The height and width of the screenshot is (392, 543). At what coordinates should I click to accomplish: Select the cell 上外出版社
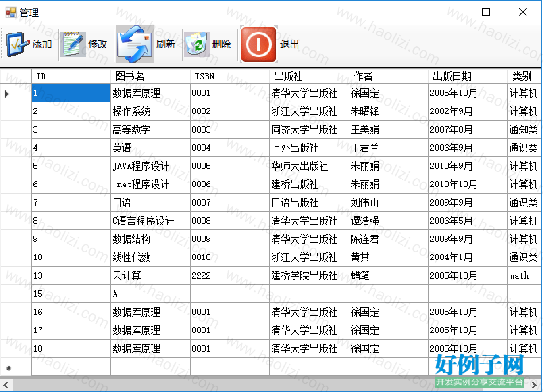coord(309,148)
